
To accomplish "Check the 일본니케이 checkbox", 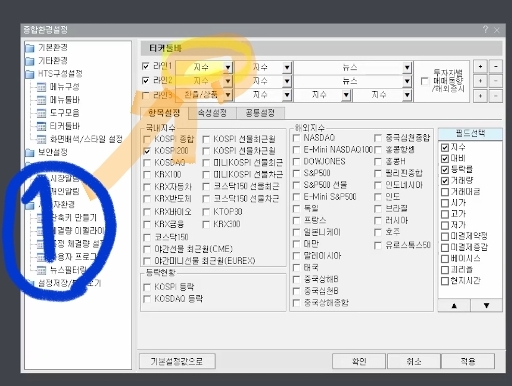I will [x=296, y=232].
